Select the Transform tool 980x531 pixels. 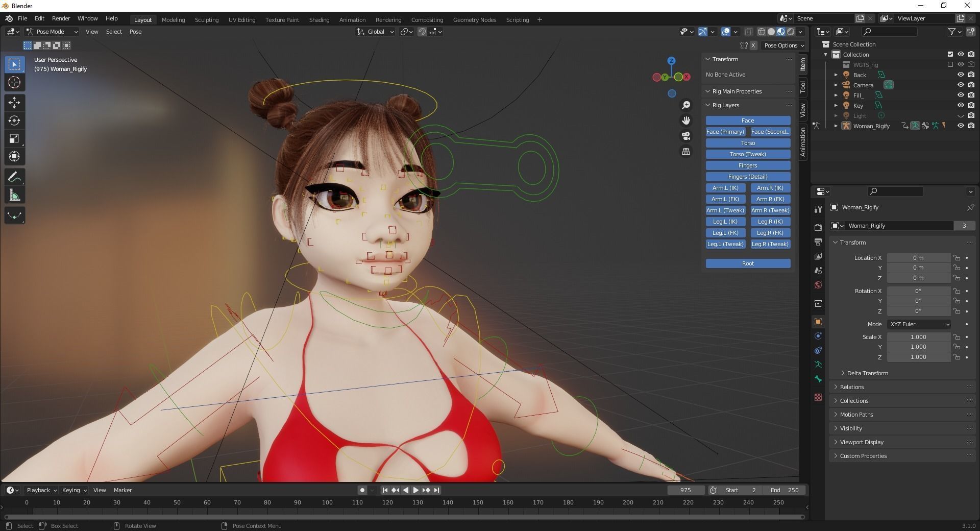[x=14, y=156]
